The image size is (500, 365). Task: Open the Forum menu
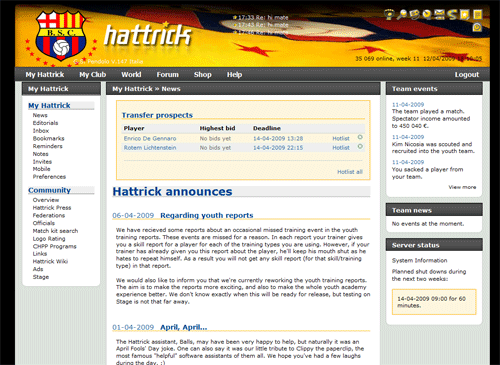point(168,75)
